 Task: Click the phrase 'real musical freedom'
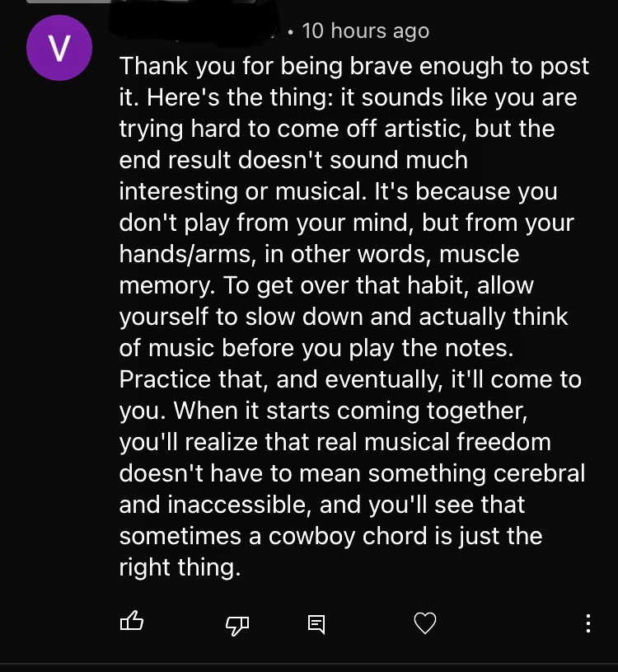pyautogui.click(x=408, y=442)
